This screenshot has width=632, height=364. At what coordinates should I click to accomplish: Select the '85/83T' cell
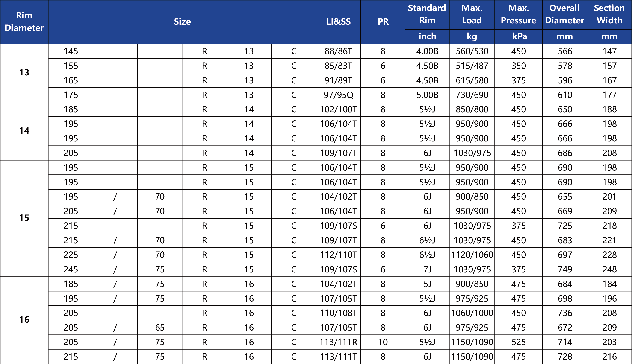(338, 66)
